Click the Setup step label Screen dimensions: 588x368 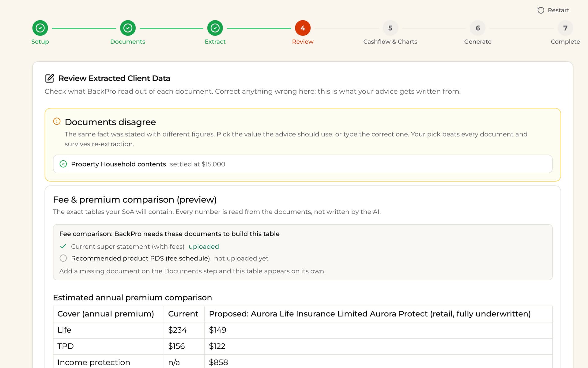[x=40, y=42]
